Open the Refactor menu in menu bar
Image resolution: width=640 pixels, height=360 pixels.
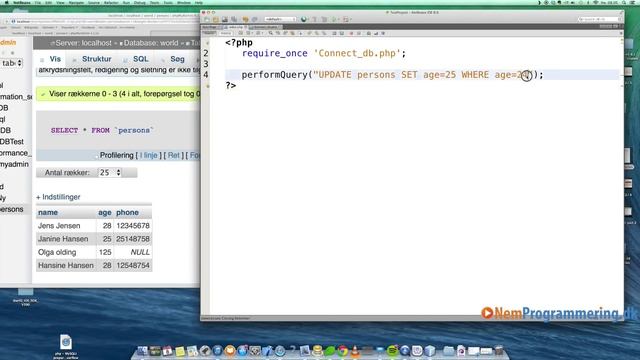pos(111,2)
